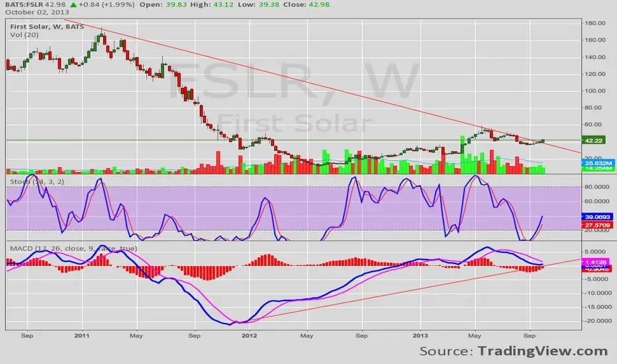Click the First Solar, W, BATS legend
This screenshot has width=617, height=364.
pyautogui.click(x=47, y=26)
